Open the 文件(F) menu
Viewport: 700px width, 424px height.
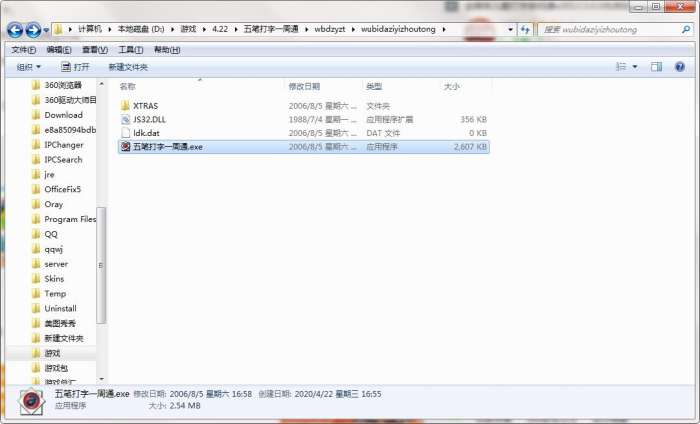(x=24, y=50)
